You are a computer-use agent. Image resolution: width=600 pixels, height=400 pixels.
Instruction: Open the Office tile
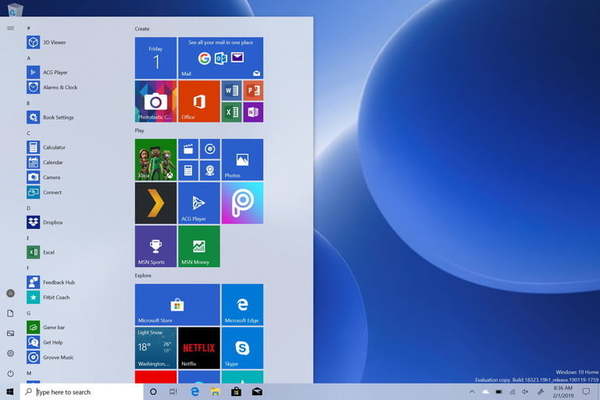click(x=199, y=101)
